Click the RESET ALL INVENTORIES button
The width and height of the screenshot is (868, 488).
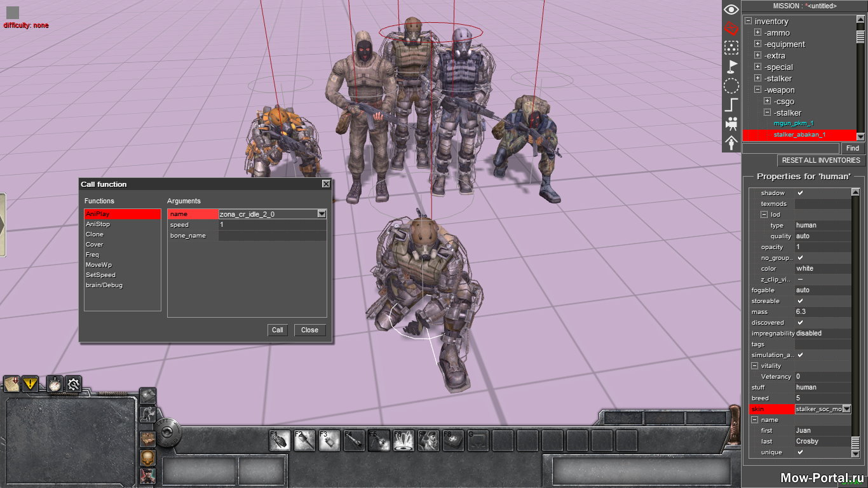(821, 161)
